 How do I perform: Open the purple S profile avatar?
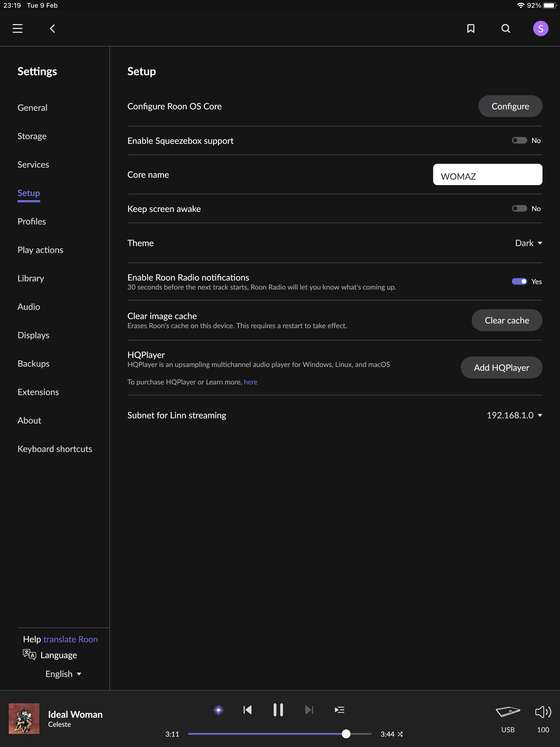pyautogui.click(x=540, y=28)
